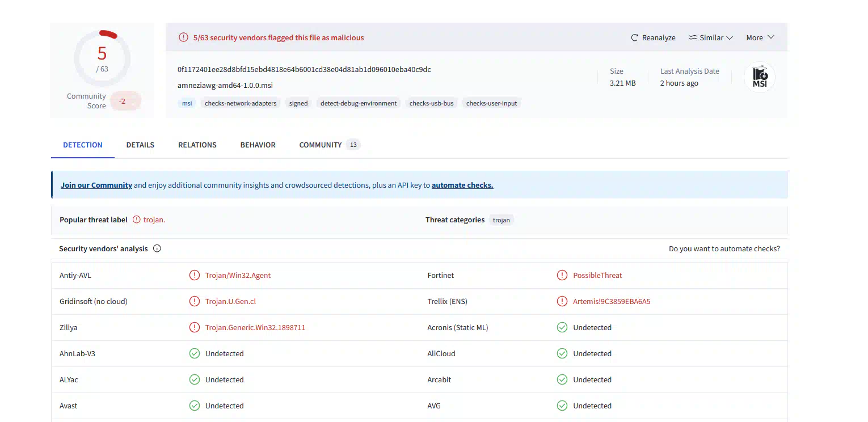Click the green check icon in ALYac row
Screen dimensions: 868x422
(195, 379)
